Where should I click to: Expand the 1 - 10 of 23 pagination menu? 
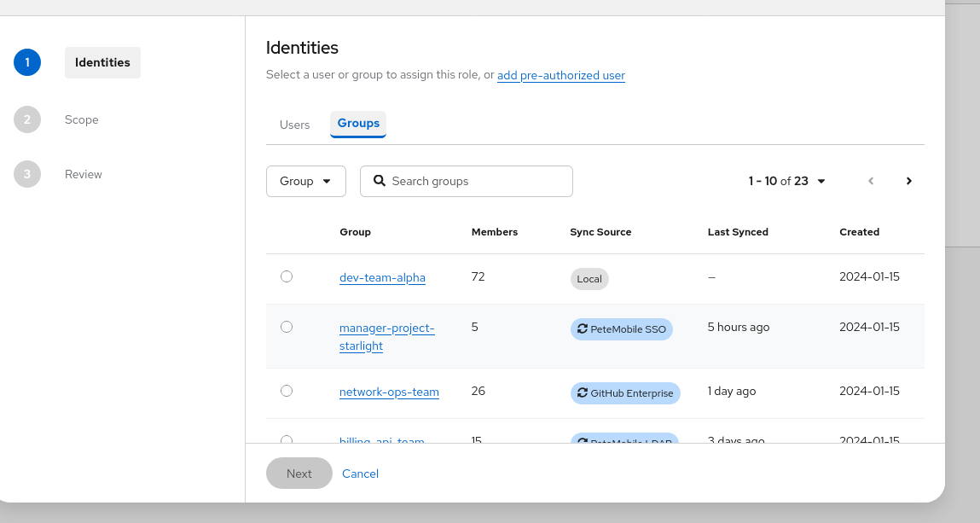coord(786,181)
